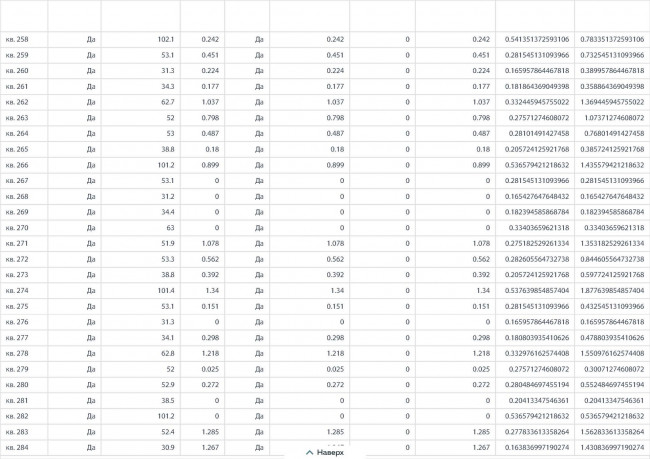The height and width of the screenshot is (459, 650).
Task: Click total value 0.385724125921768
Action: click(612, 149)
